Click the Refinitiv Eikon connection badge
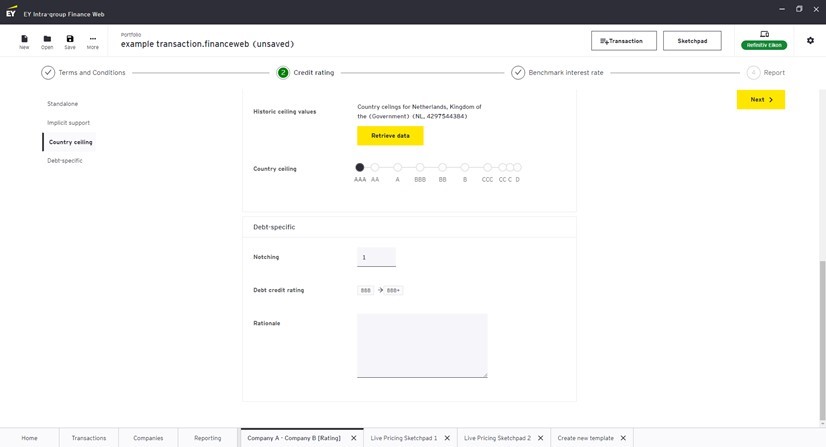This screenshot has height=447, width=826. tap(764, 45)
